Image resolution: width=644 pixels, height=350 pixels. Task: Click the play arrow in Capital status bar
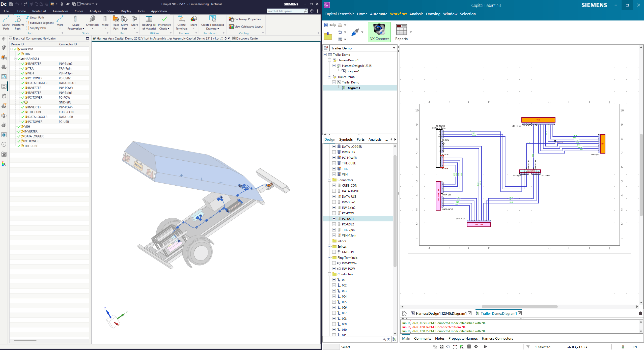(x=486, y=347)
